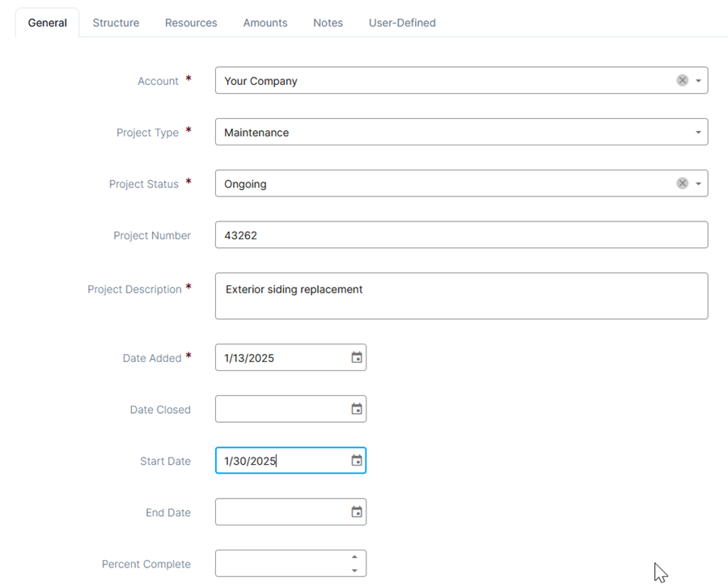Go to the User-Defined tab

(x=402, y=23)
